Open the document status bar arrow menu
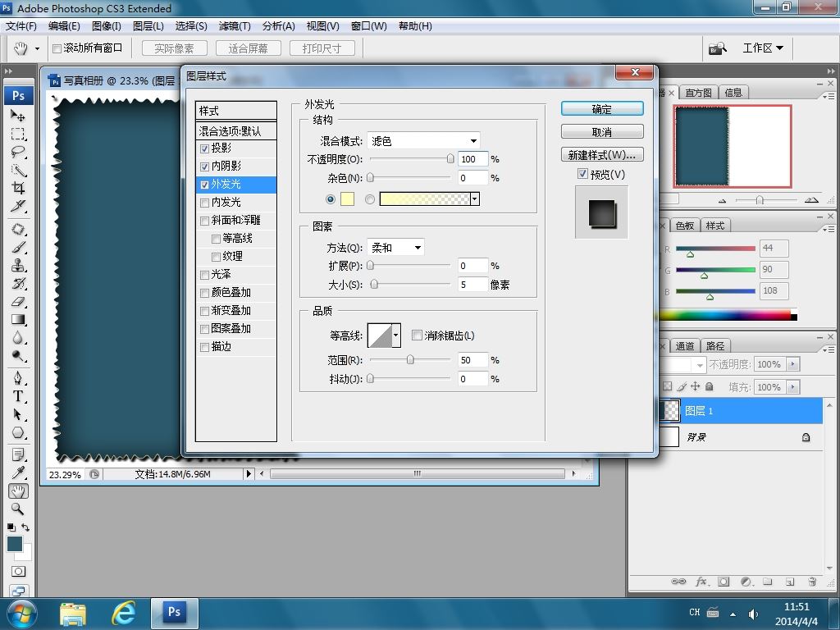The height and width of the screenshot is (630, 840). pos(248,474)
